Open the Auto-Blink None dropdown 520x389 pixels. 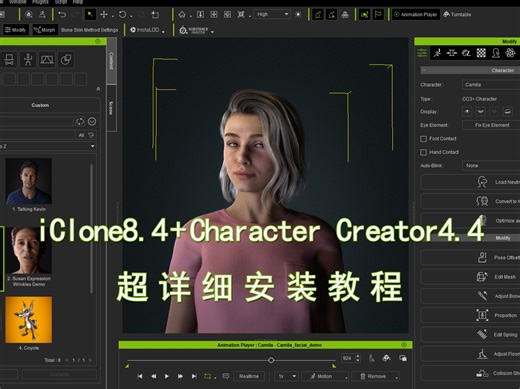pos(491,166)
